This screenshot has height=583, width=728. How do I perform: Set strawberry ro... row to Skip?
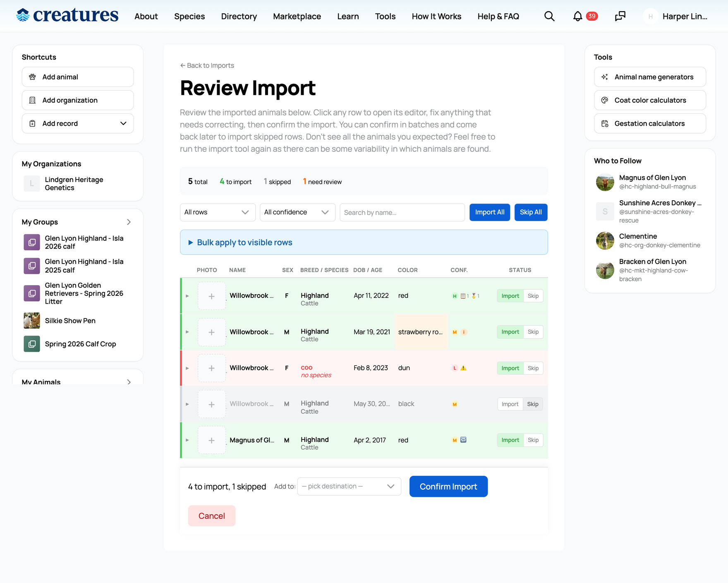coord(533,332)
